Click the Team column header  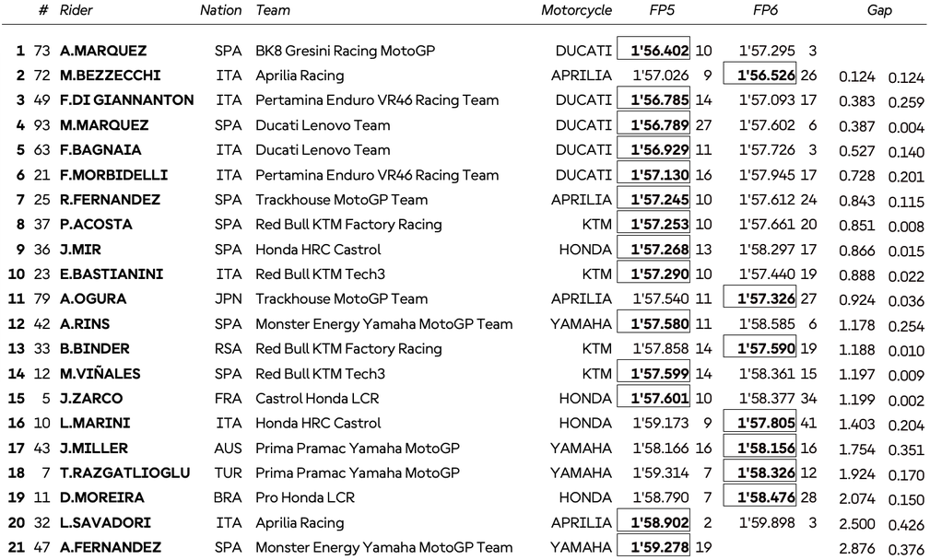(273, 11)
